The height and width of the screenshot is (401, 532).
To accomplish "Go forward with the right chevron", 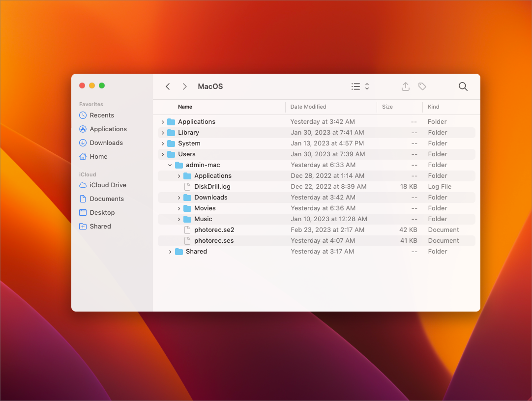I will click(x=184, y=86).
